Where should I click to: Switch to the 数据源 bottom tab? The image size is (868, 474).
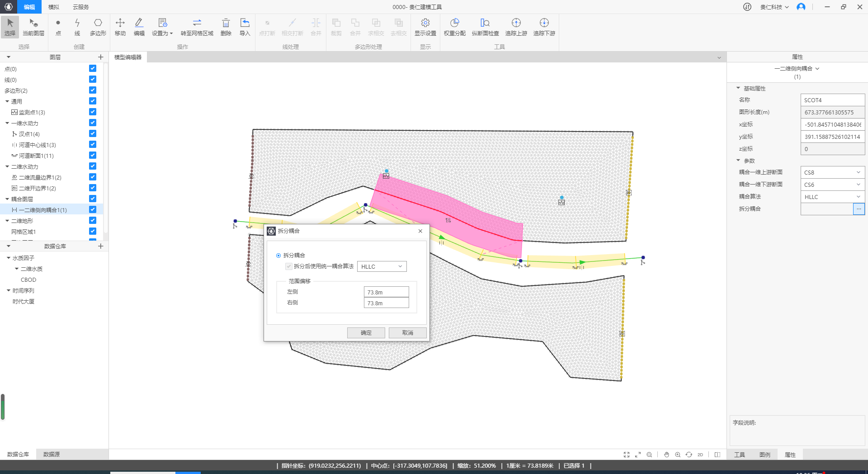pyautogui.click(x=51, y=454)
